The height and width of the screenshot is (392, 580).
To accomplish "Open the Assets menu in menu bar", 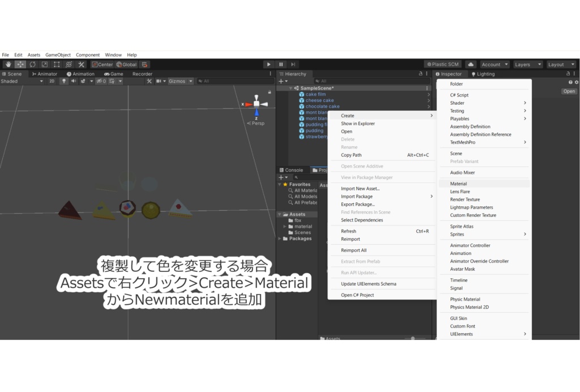I will [x=33, y=55].
